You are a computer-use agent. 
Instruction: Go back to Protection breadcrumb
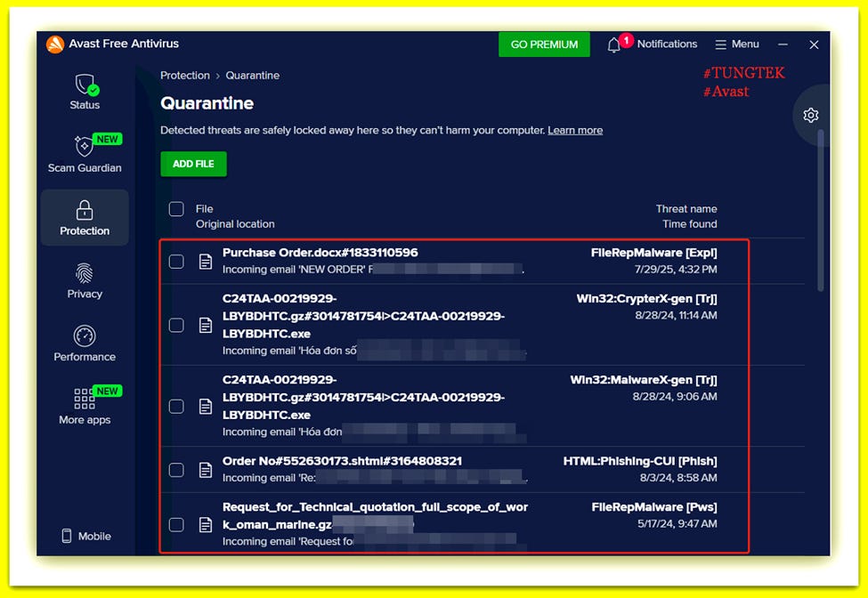185,76
